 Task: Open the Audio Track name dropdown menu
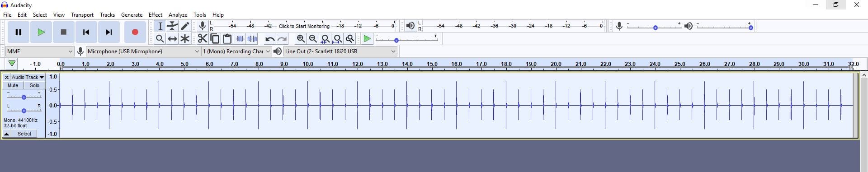(x=28, y=77)
